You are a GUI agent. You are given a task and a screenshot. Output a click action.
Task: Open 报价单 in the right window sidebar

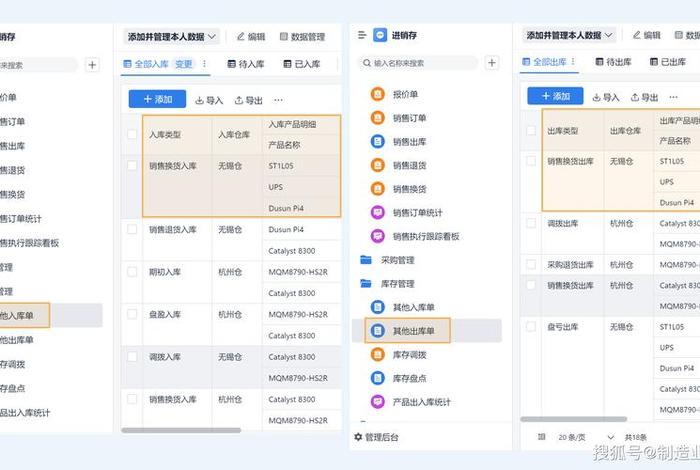[x=394, y=94]
